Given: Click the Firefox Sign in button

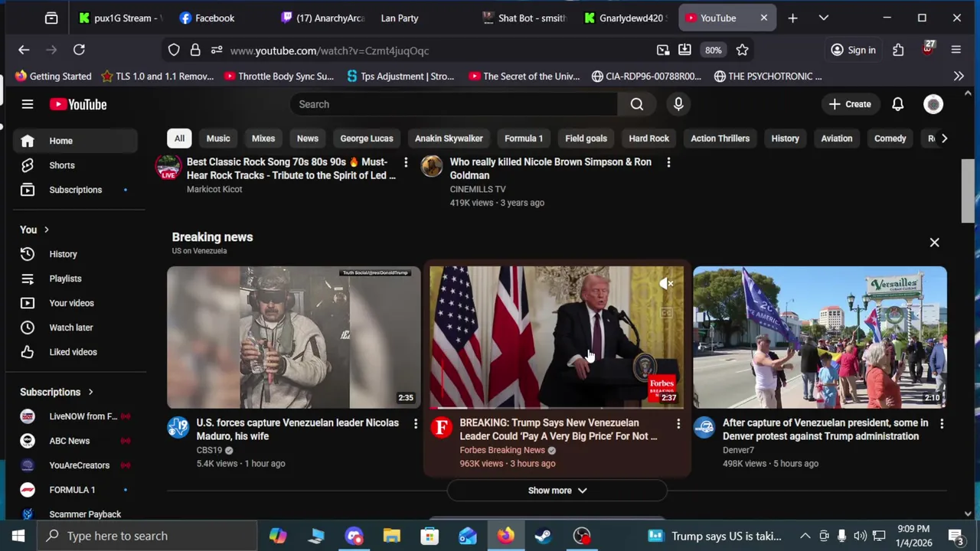Looking at the screenshot, I should (853, 50).
